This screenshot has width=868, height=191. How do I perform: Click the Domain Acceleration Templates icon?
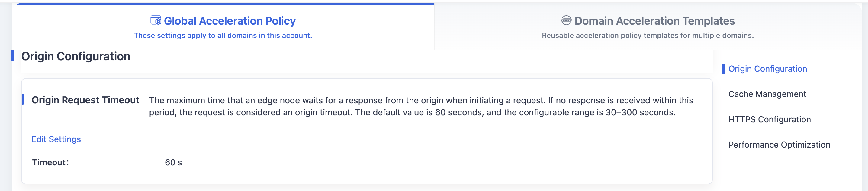click(566, 20)
